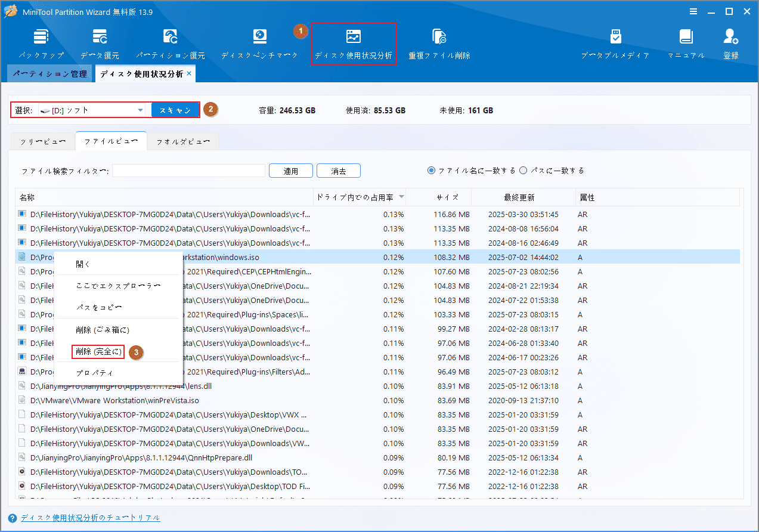Choose プロパティ in context menu
This screenshot has height=532, width=759.
(x=119, y=373)
